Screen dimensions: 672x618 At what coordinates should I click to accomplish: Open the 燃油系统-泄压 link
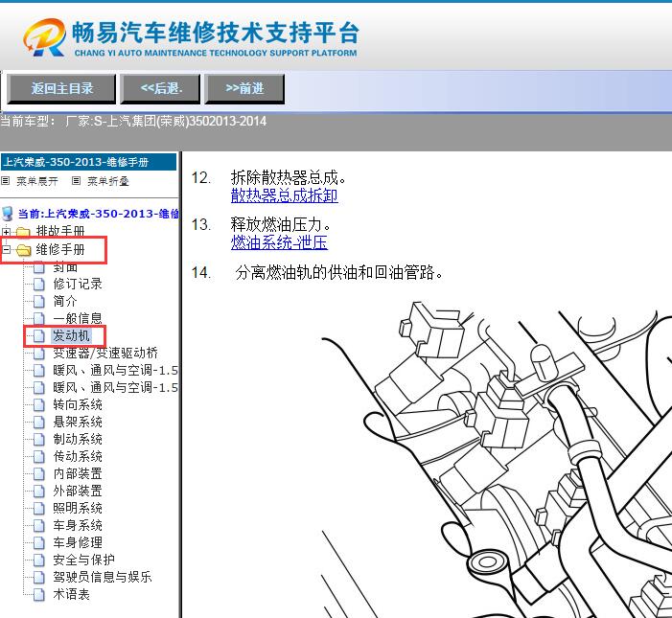point(279,242)
